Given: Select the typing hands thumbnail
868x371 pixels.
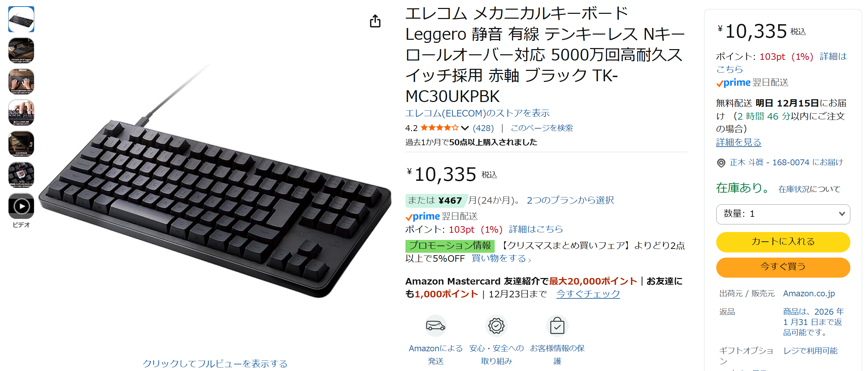Looking at the screenshot, I should [21, 82].
